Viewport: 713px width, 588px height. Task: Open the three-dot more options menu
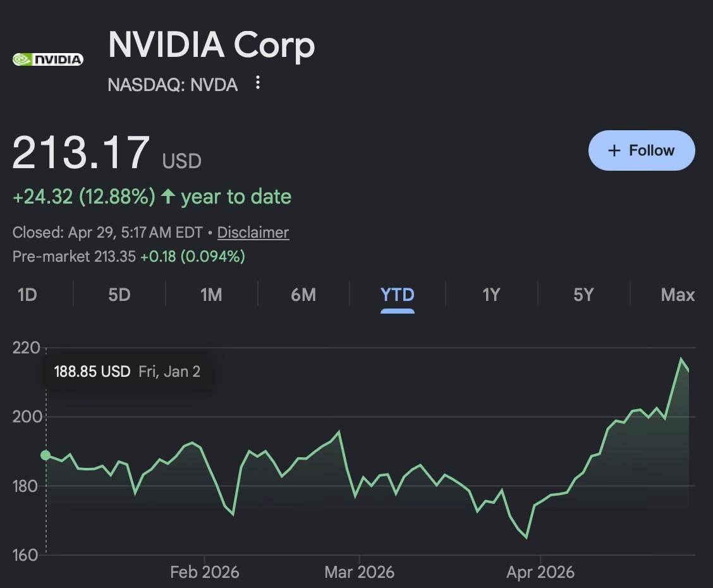click(x=257, y=83)
